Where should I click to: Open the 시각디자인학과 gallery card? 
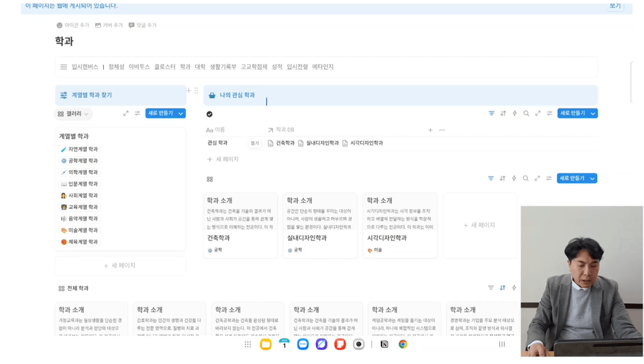click(x=400, y=226)
